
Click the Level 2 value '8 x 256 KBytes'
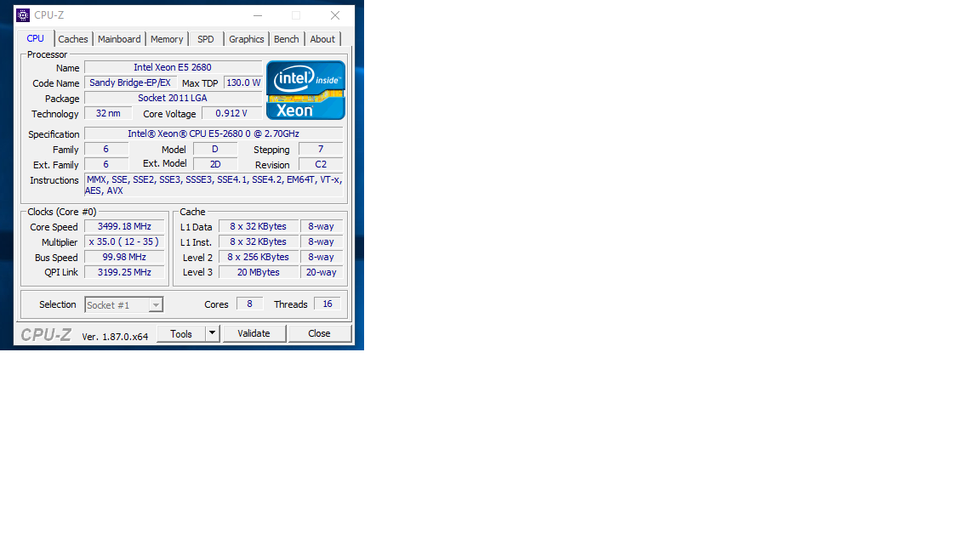tap(258, 258)
